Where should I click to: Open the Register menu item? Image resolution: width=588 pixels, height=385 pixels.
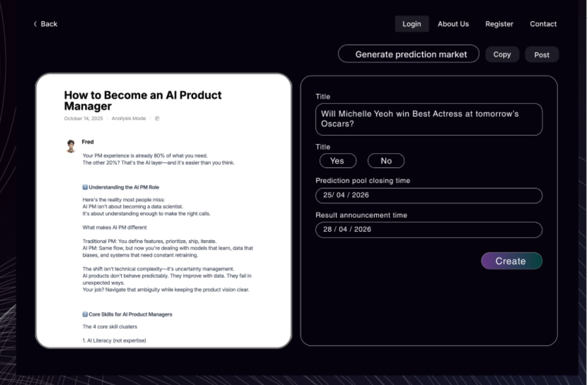[499, 24]
